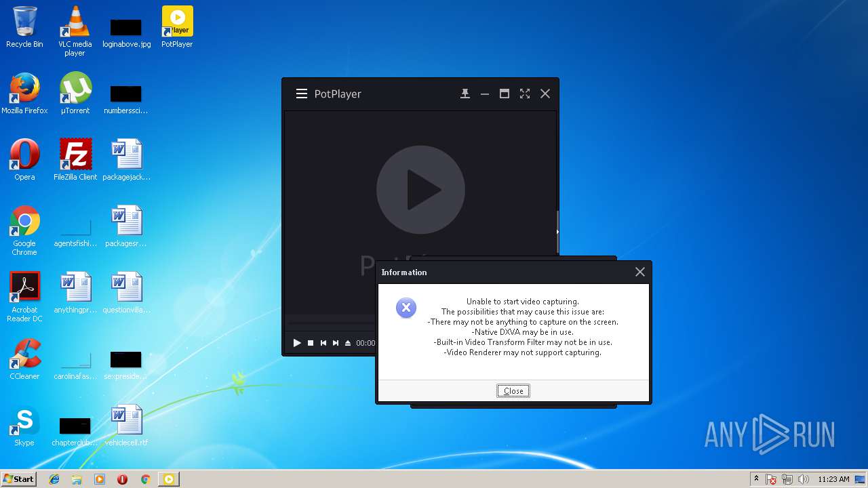Select VLC media player desktop shortcut

pos(75,31)
